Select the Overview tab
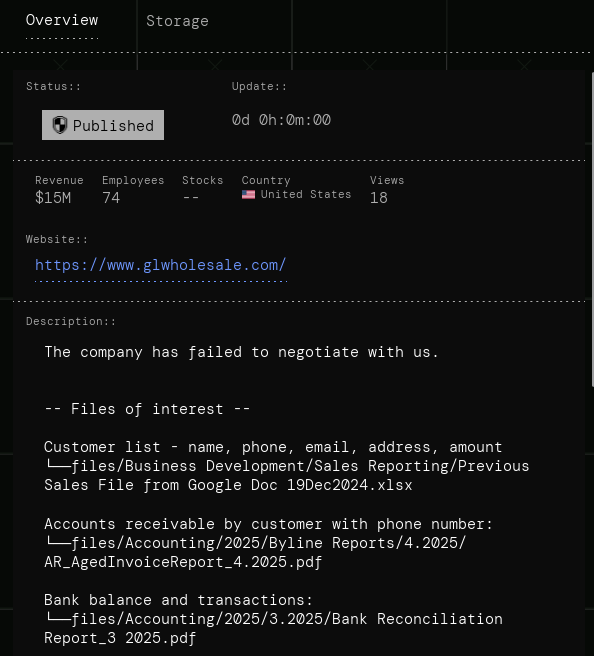 click(x=62, y=20)
